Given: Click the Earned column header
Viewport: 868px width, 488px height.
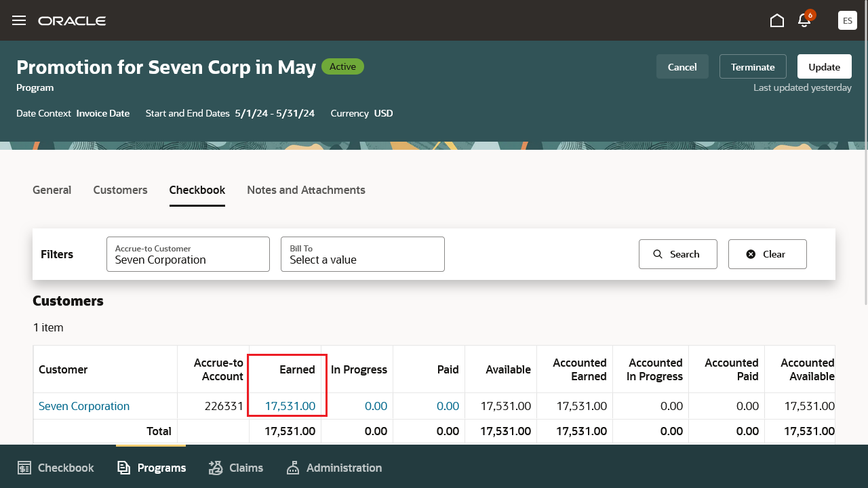Looking at the screenshot, I should 285,369.
